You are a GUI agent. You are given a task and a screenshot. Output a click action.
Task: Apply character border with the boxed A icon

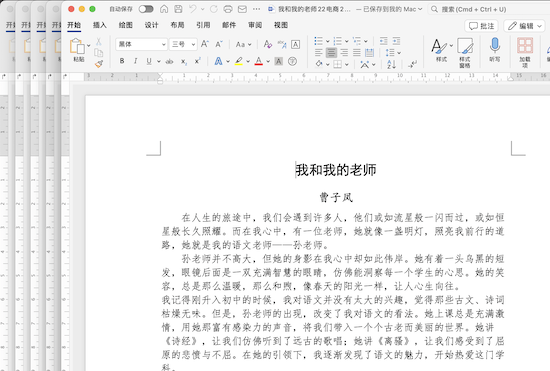[296, 44]
